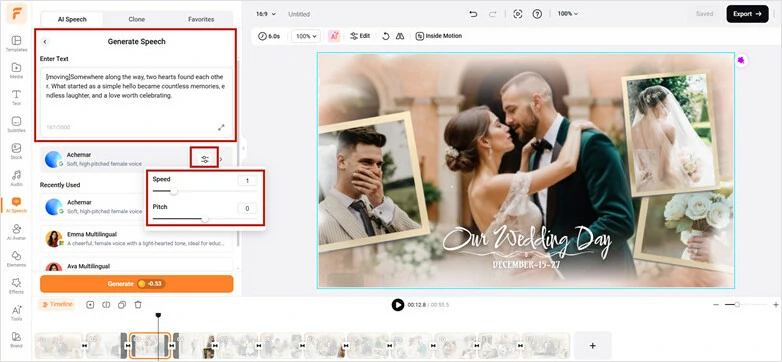The width and height of the screenshot is (782, 362).
Task: Click the FlexClip logo icon
Action: point(16,13)
